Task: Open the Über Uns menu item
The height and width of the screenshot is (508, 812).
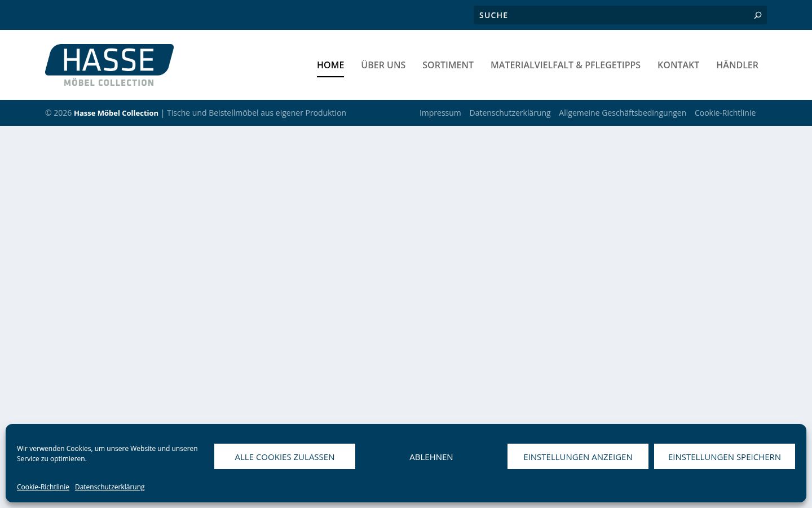Action: click(x=383, y=65)
